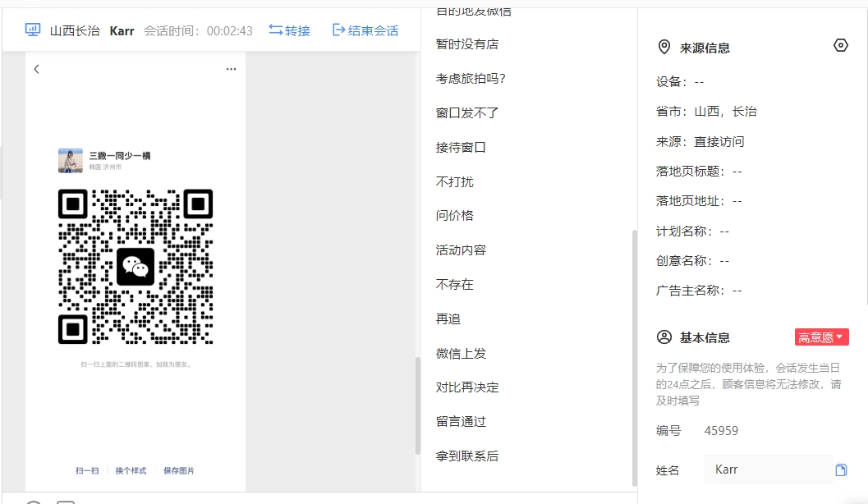Click the 姓名 input field containing Karr
The height and width of the screenshot is (504, 868).
768,470
